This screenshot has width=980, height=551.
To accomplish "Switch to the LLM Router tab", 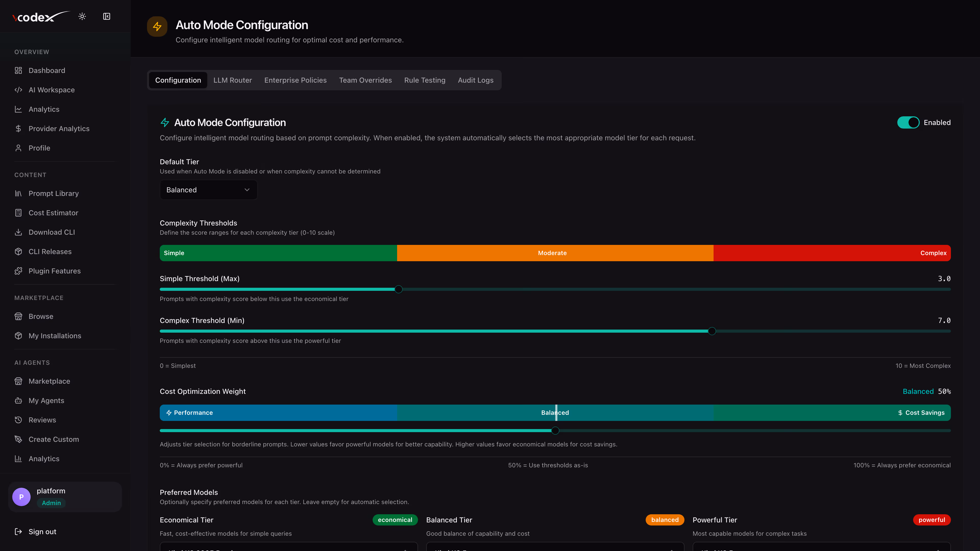I will pos(232,80).
